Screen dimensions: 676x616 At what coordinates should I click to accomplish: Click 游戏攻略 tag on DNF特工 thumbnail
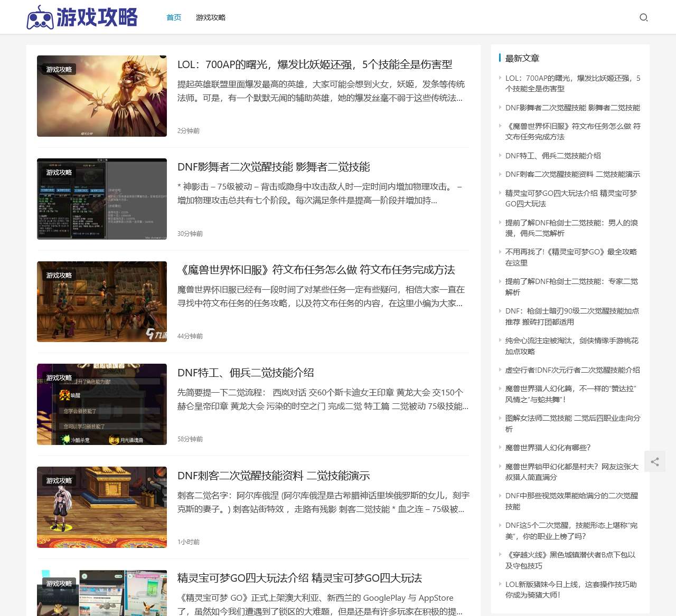[59, 378]
